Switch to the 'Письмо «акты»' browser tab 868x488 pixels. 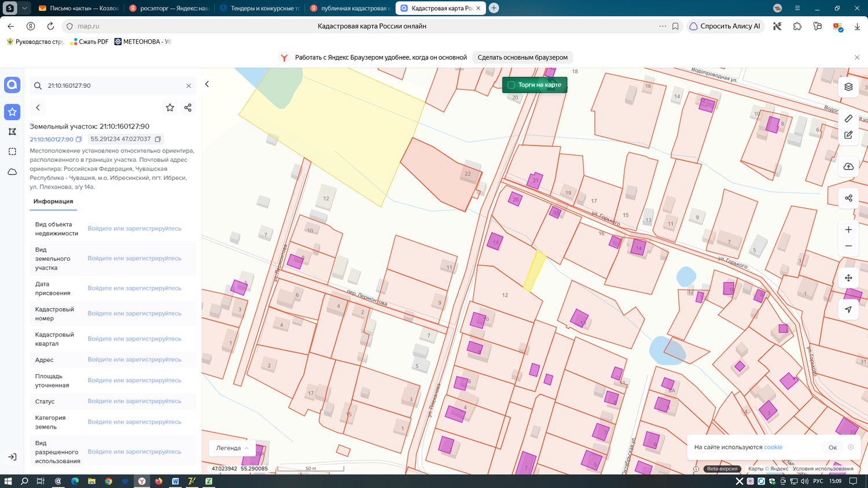[78, 8]
